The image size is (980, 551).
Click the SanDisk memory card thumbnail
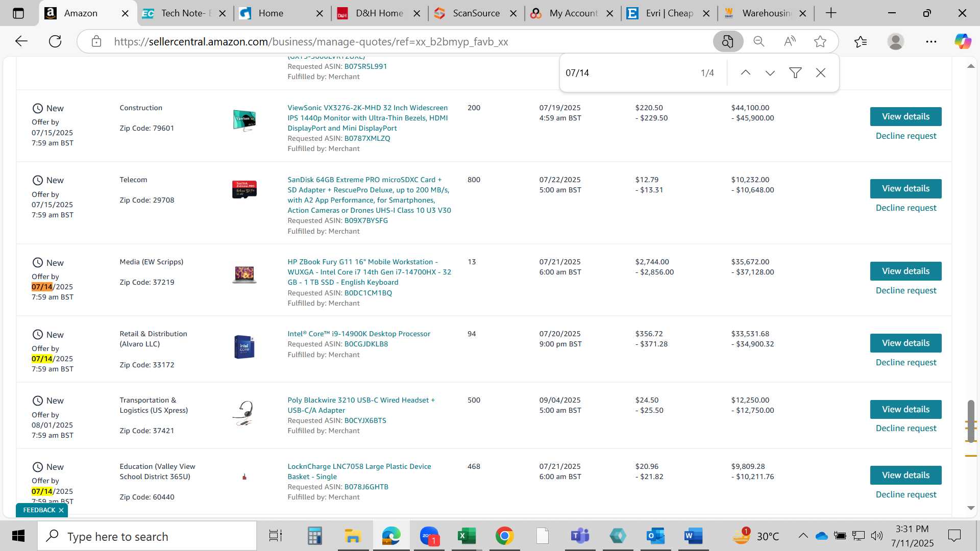244,189
